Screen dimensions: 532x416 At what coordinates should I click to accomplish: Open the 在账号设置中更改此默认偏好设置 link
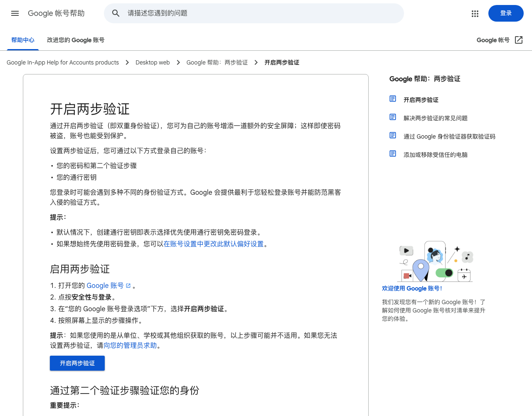[x=214, y=244]
